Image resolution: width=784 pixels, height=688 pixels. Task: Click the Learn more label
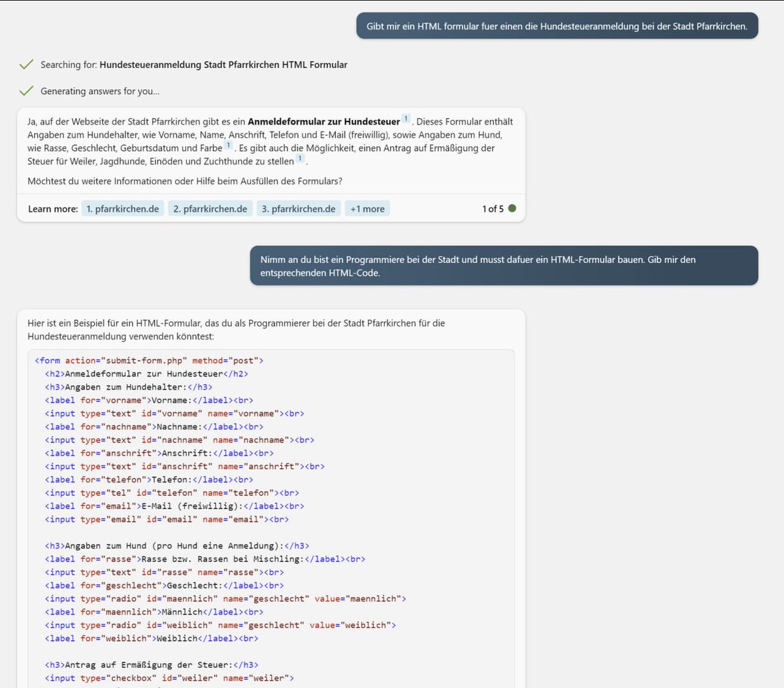point(53,209)
